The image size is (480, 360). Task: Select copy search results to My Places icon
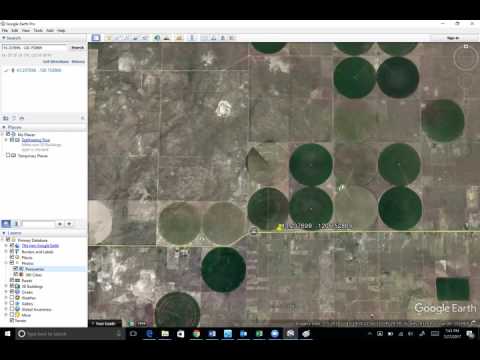6,118
